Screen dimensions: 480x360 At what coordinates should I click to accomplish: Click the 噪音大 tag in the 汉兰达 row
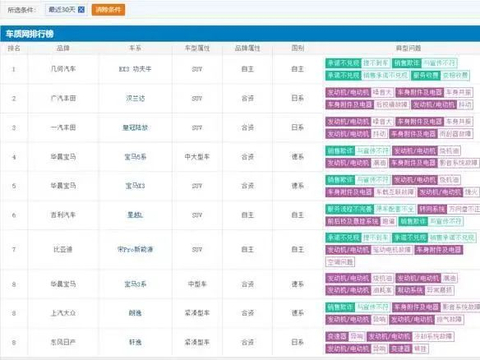click(382, 92)
